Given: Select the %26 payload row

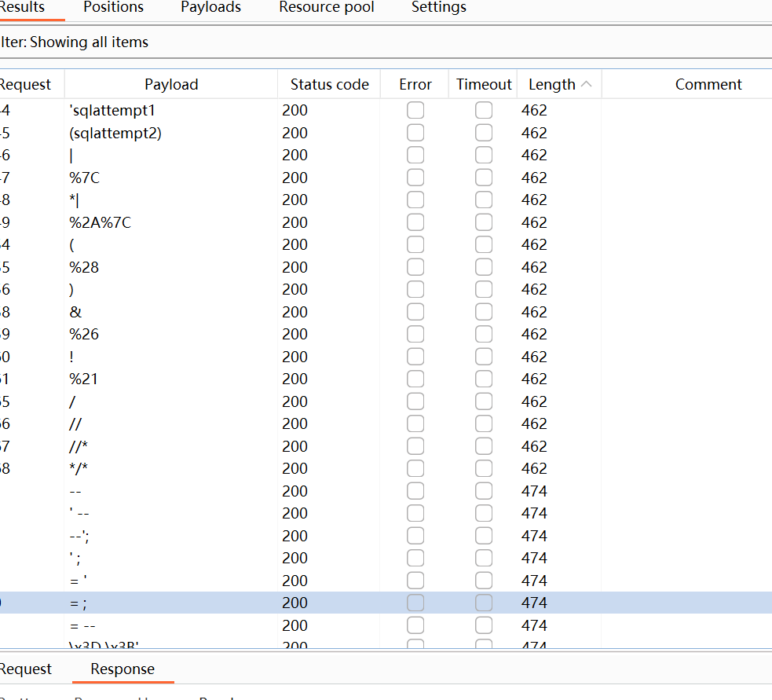Looking at the screenshot, I should pyautogui.click(x=386, y=334).
